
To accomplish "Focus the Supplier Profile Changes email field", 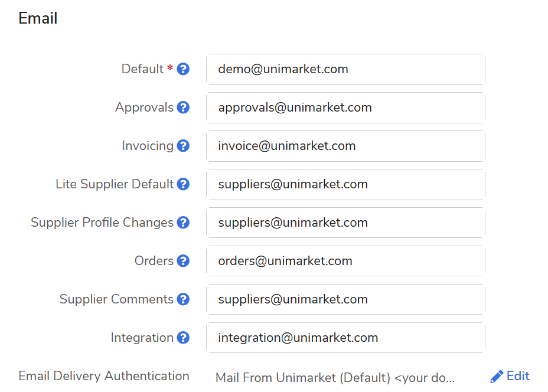I will pyautogui.click(x=345, y=223).
